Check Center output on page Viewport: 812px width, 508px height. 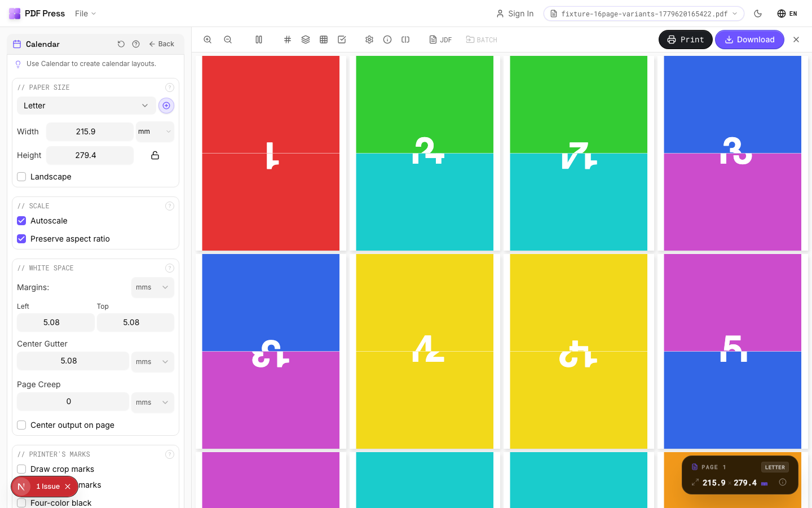21,425
